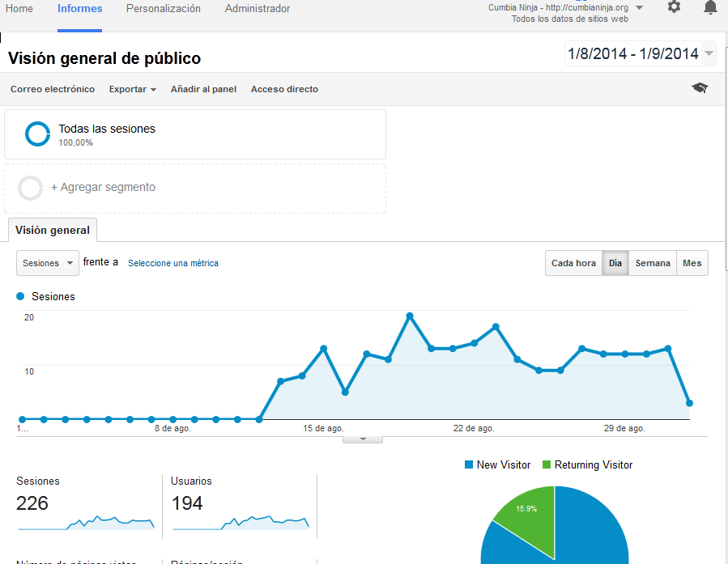
Task: Switch chart to Cada hora
Action: point(573,263)
